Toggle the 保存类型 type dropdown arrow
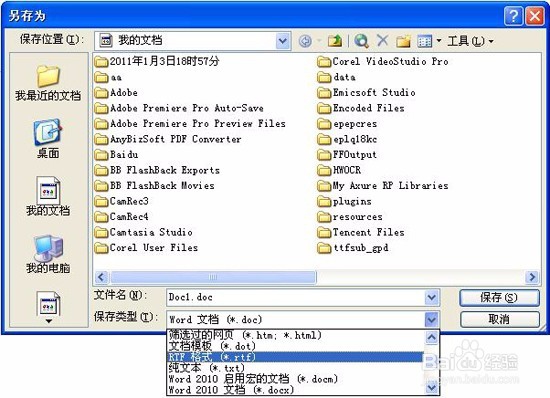Screen dimensions: 550x398 pos(431,319)
